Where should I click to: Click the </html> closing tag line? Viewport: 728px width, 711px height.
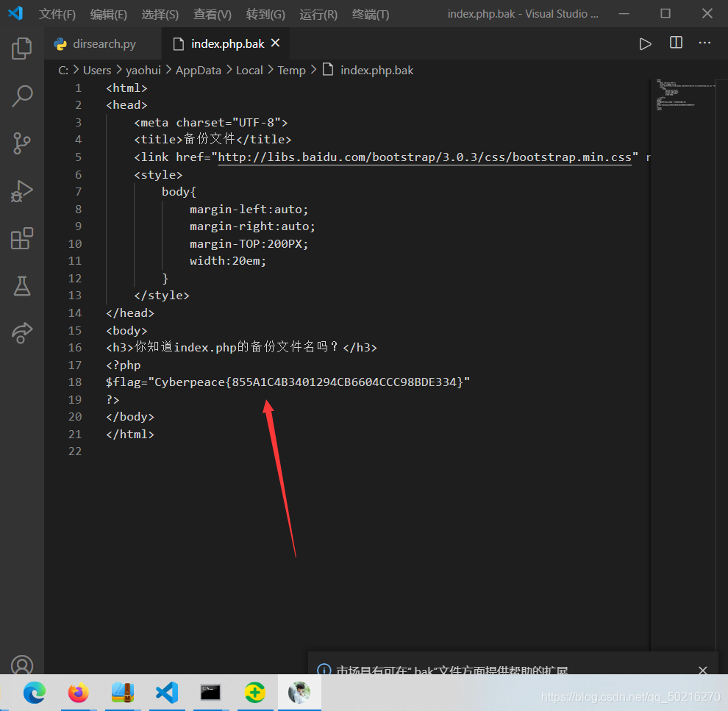(x=130, y=435)
